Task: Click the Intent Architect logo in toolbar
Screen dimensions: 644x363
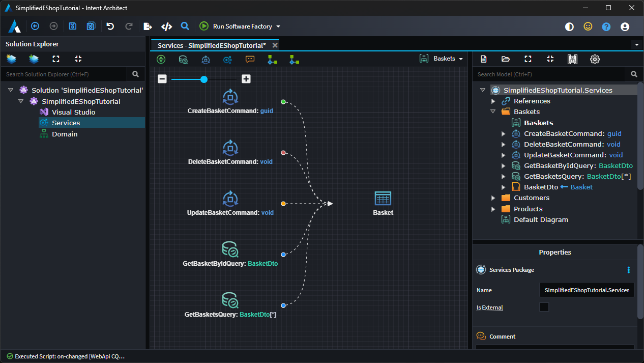Action: coord(14,26)
